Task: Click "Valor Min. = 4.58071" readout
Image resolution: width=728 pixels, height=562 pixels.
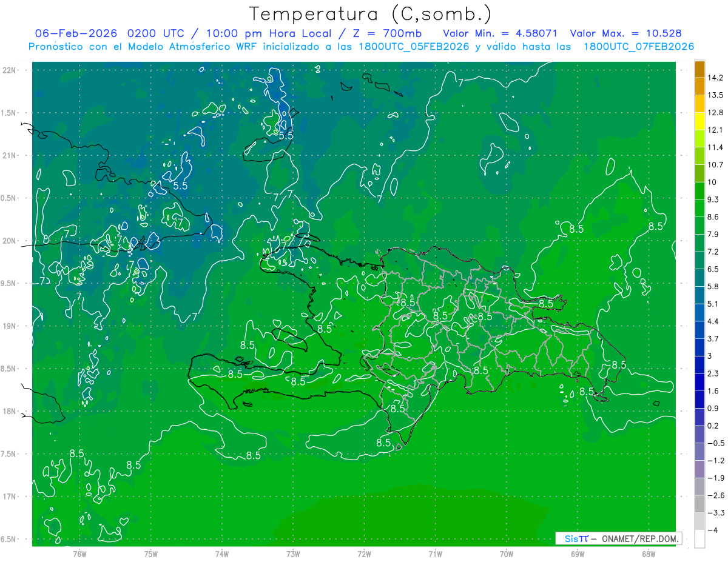Action: point(500,33)
